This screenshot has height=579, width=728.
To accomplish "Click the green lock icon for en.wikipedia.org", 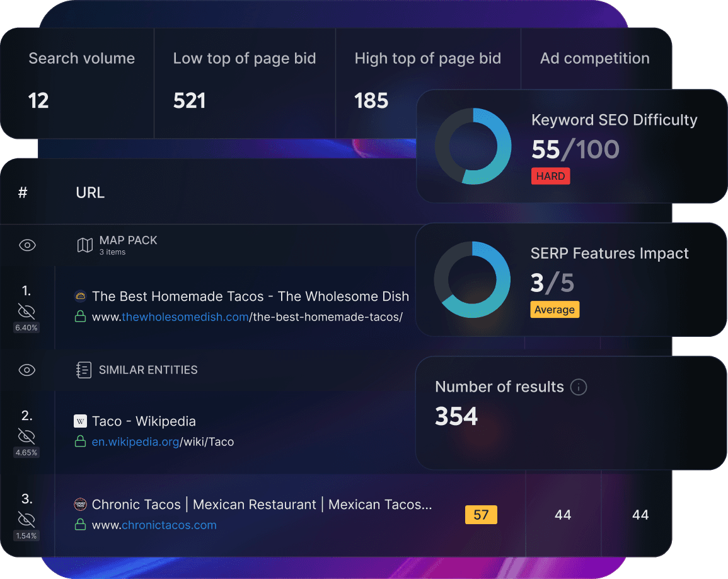I will 80,442.
